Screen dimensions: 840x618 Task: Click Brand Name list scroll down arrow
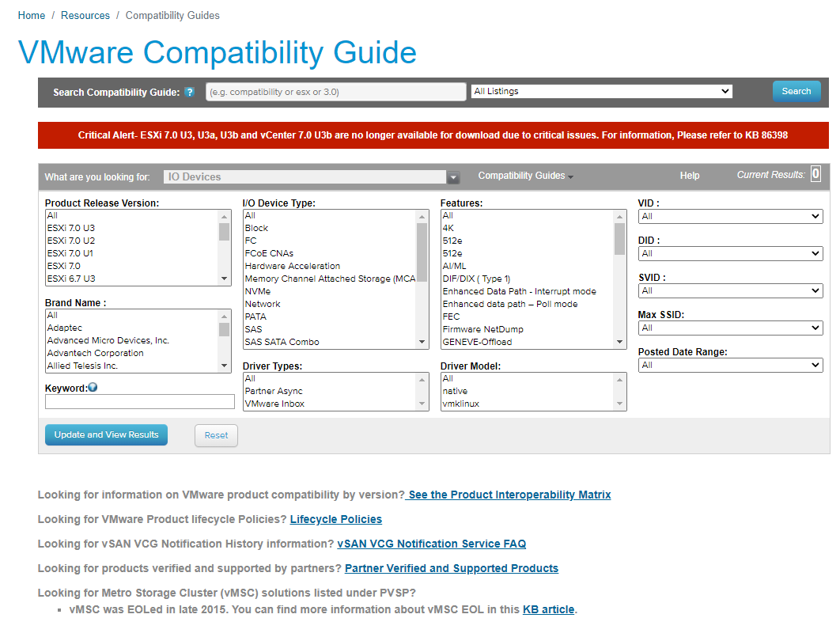pyautogui.click(x=225, y=366)
